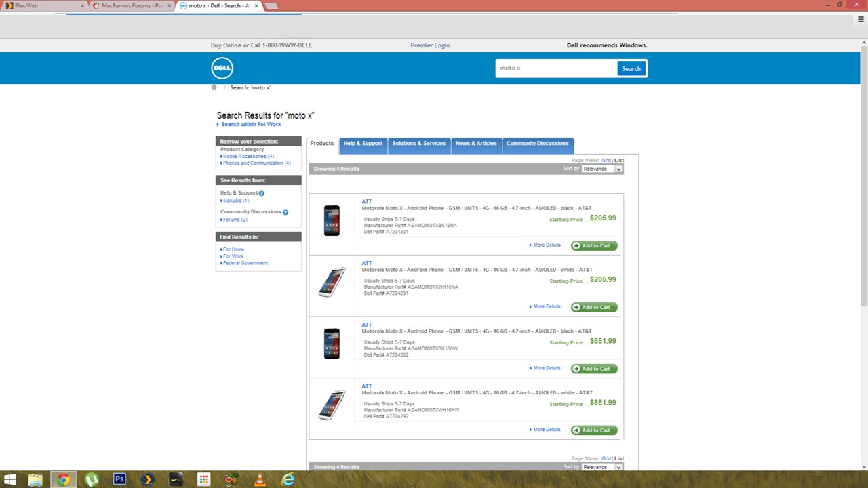
Task: Open the Solutions & Services tab
Action: click(419, 144)
